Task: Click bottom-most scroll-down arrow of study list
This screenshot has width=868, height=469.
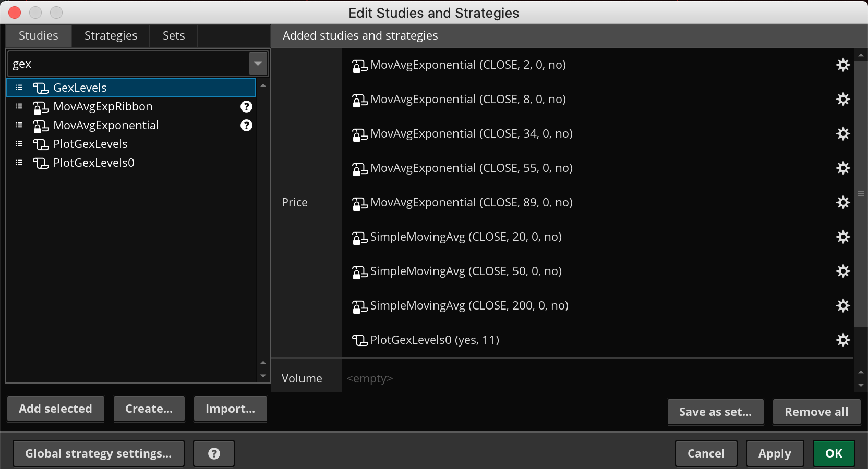Action: click(263, 376)
